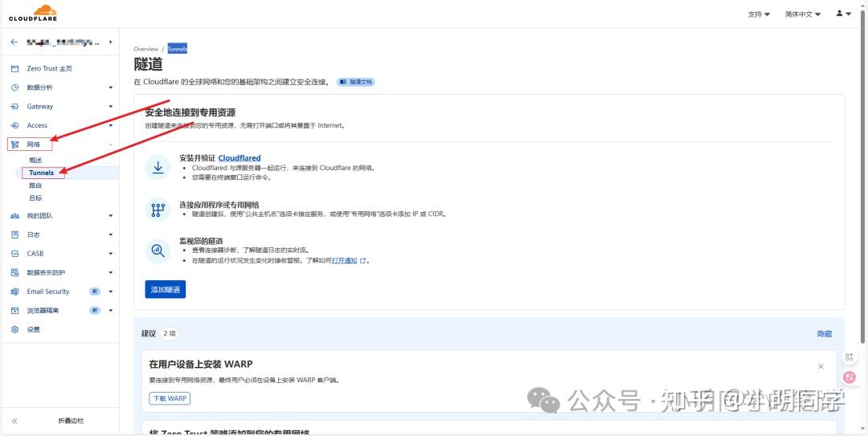Click the 数据丢失防护 icon

(15, 273)
